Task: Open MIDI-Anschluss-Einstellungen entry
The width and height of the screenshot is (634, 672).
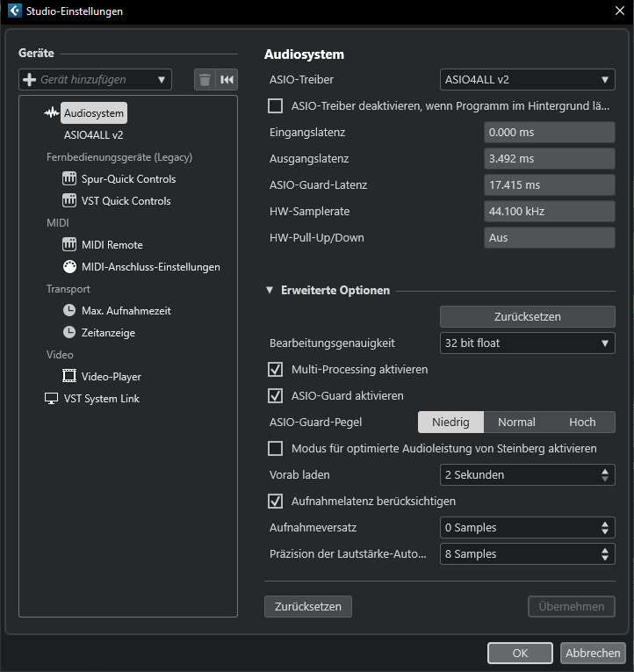Action: [150, 267]
